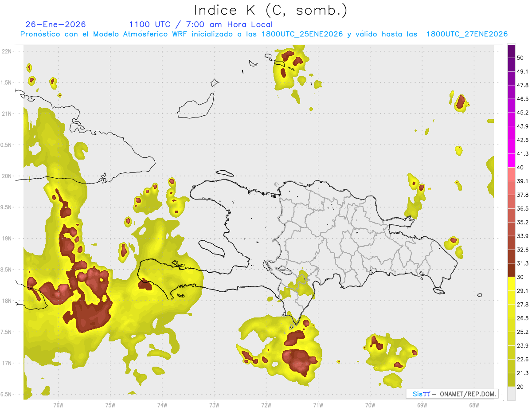Screen dimensions: 532x411
Task: Click colorbar value '23.9'
Action: [522, 346]
